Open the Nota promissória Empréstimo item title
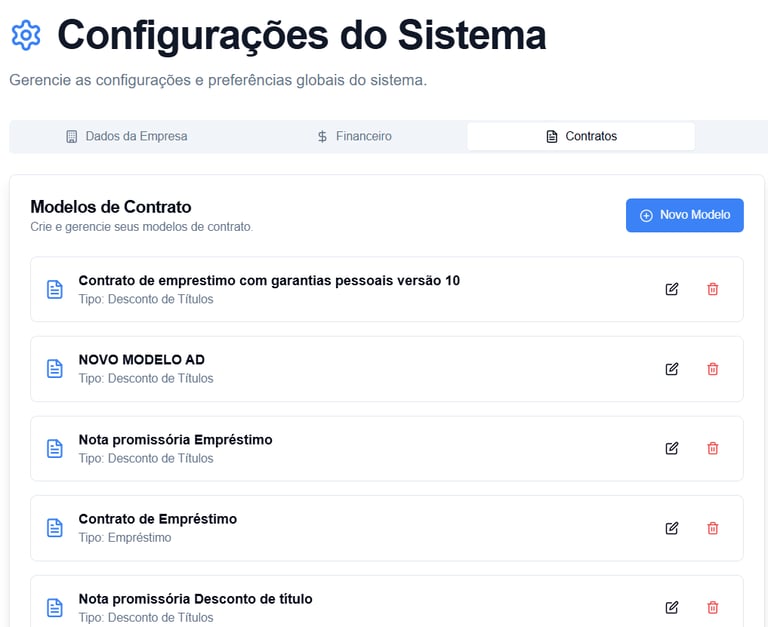Screen dimensions: 768x627 tap(175, 439)
